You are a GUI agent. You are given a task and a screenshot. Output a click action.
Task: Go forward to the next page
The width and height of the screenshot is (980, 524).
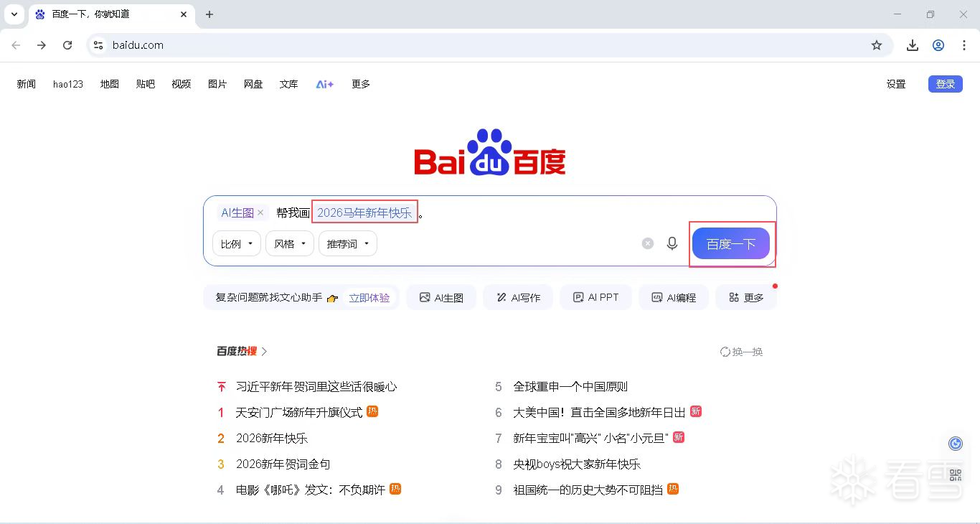[42, 45]
